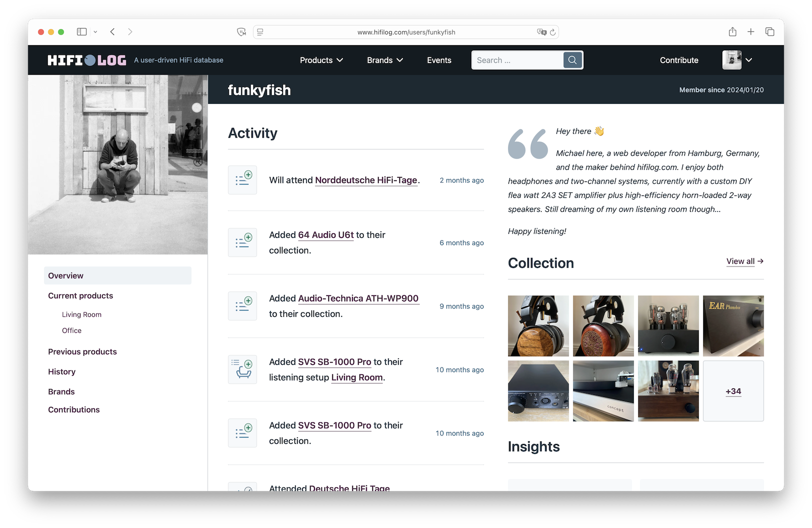Click the HIFILOG logo
Image resolution: width=812 pixels, height=528 pixels.
click(x=87, y=60)
